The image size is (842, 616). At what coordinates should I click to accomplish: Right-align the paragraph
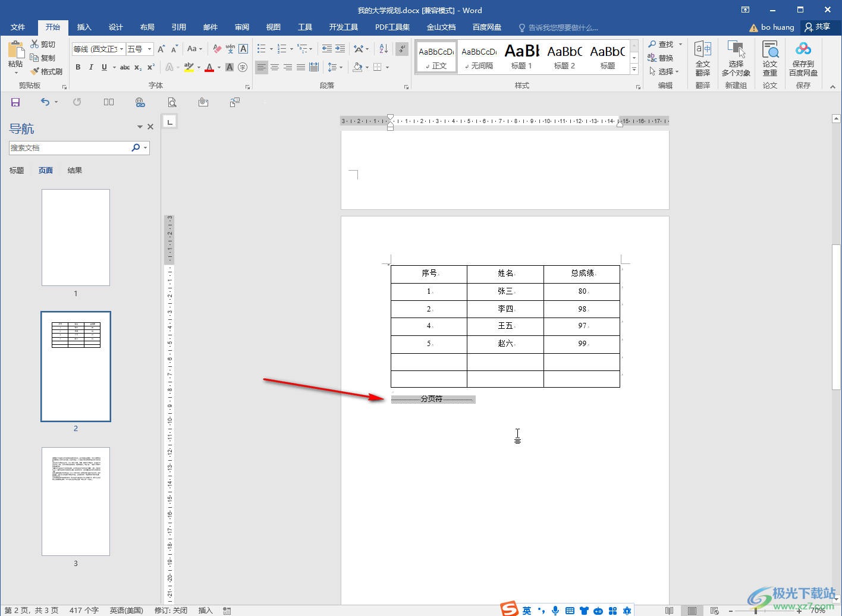pos(288,67)
